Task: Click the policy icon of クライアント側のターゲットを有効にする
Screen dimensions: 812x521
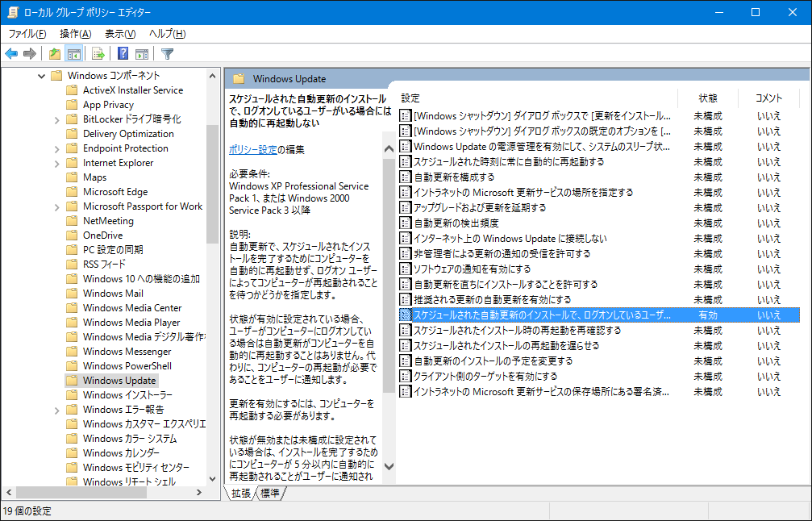Action: coord(406,377)
